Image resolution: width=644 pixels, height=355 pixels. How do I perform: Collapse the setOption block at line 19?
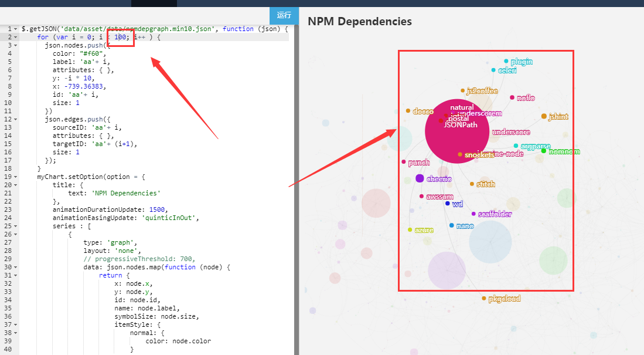point(16,177)
